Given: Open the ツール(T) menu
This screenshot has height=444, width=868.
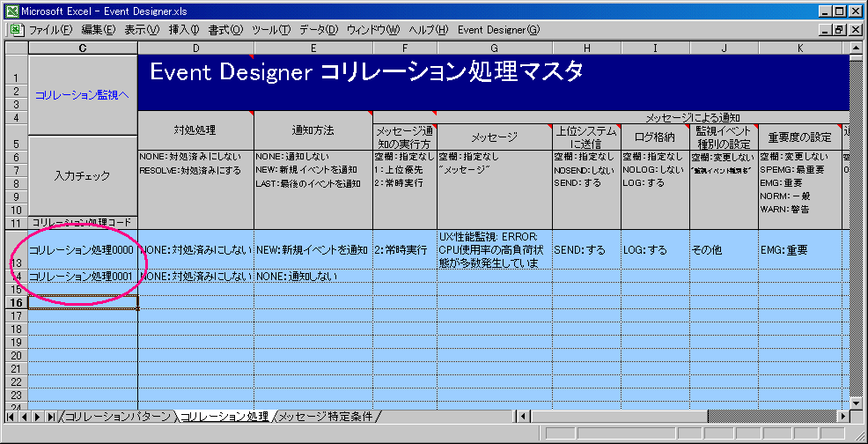Looking at the screenshot, I should [x=271, y=29].
